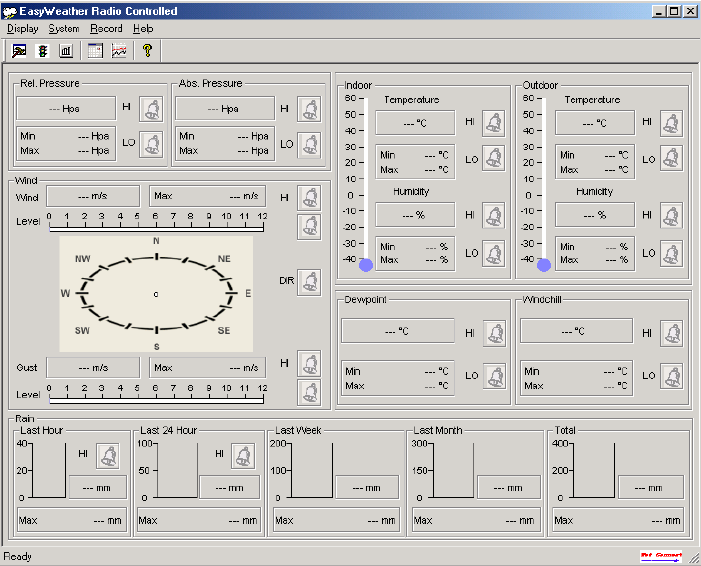Set wind direction DIR alarm bell
701x566 pixels.
point(309,282)
